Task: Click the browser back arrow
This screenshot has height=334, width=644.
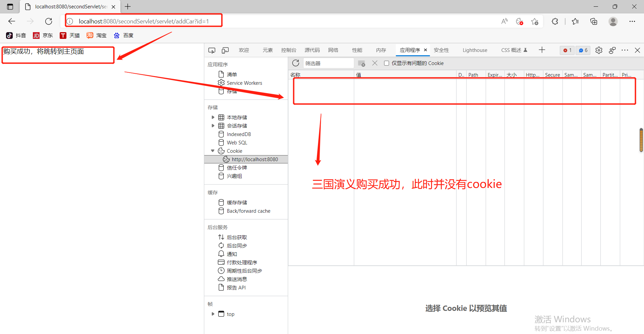Action: click(x=12, y=21)
